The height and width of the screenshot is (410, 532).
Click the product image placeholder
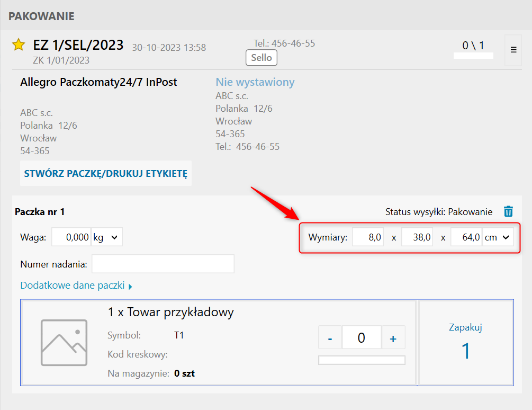click(x=64, y=342)
